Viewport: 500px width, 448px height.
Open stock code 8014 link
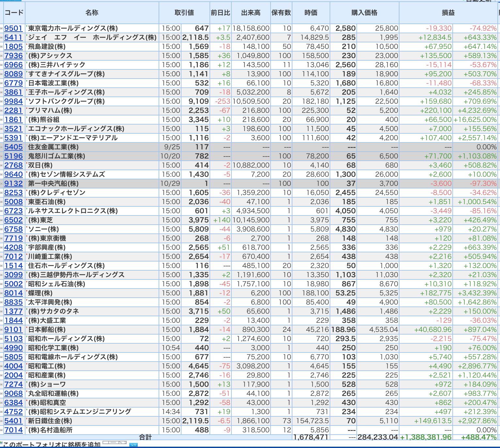tap(13, 293)
